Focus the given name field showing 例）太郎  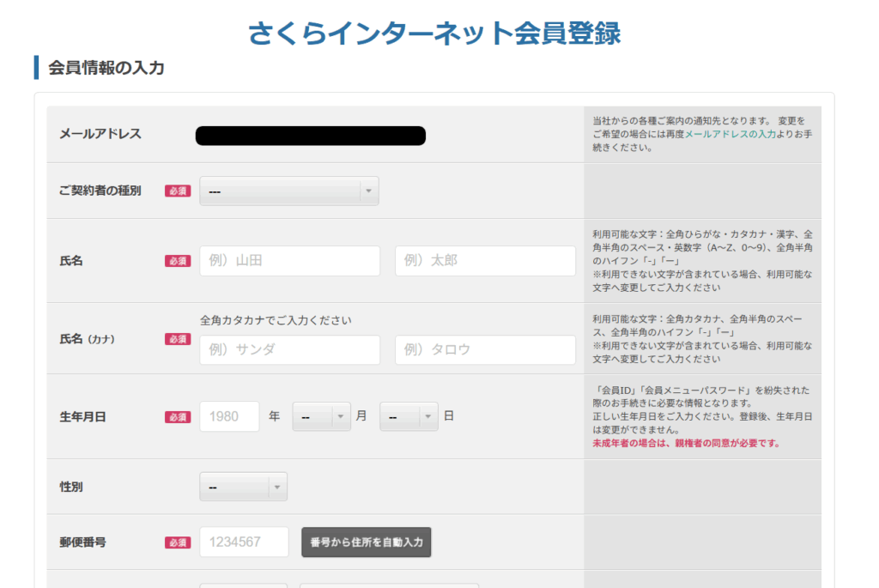[485, 261]
